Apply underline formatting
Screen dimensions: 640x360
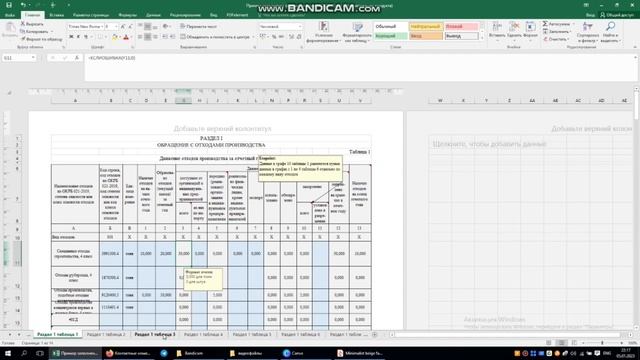pyautogui.click(x=86, y=37)
